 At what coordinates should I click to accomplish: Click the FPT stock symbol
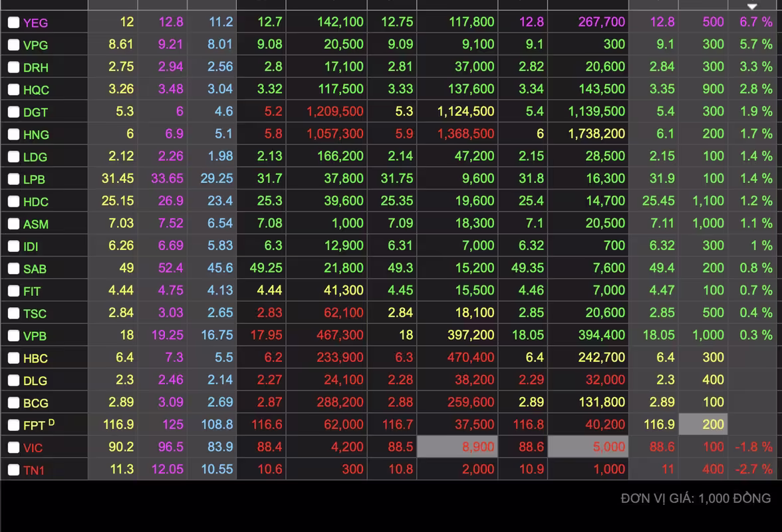pos(34,426)
